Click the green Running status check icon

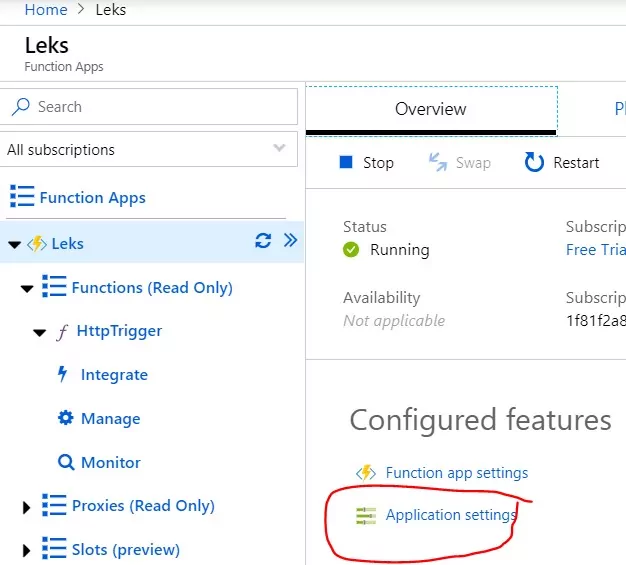tap(351, 250)
